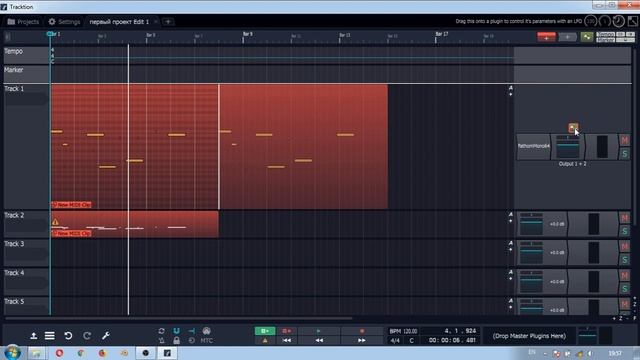Image resolution: width=640 pixels, height=360 pixels.
Task: Mute Track 2 with the M button
Action: click(624, 218)
